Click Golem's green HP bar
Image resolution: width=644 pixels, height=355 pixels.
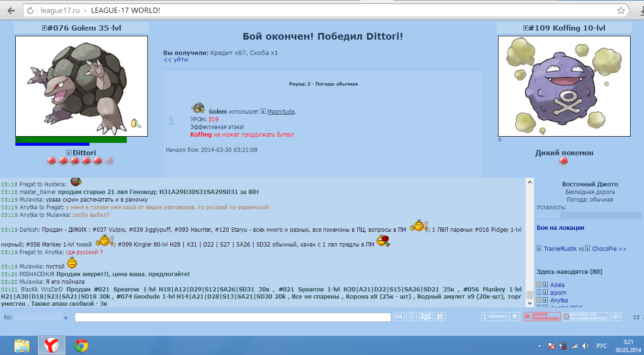pos(71,140)
